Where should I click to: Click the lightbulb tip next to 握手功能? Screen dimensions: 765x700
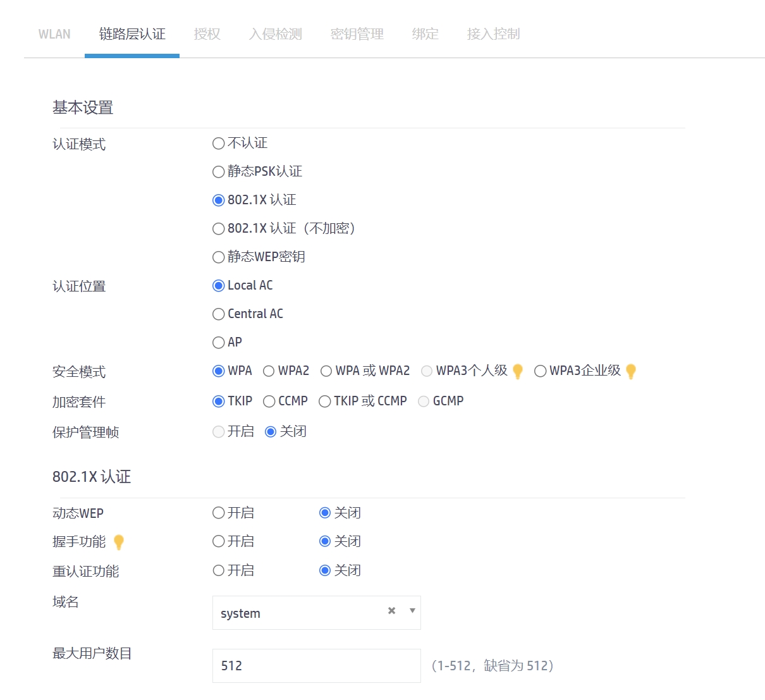tap(118, 542)
